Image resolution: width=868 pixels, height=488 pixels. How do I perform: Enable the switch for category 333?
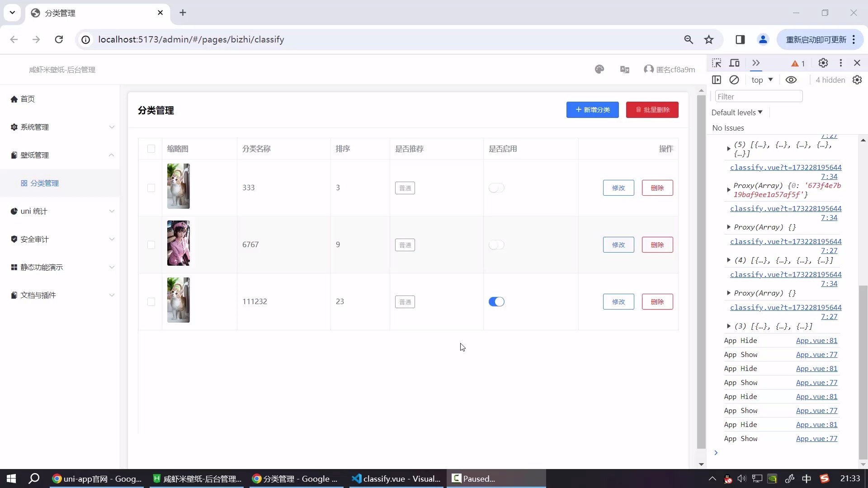click(496, 188)
